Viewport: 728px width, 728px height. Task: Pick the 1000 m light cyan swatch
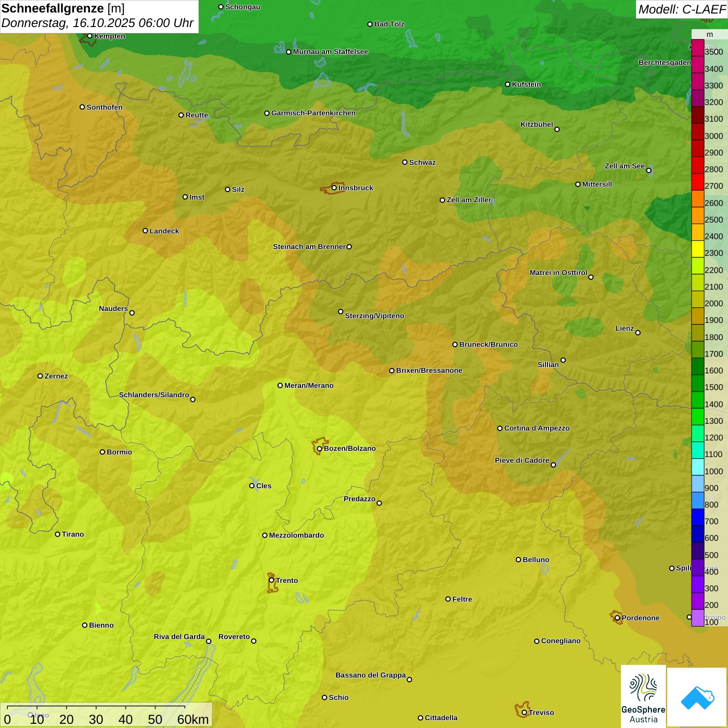697,467
